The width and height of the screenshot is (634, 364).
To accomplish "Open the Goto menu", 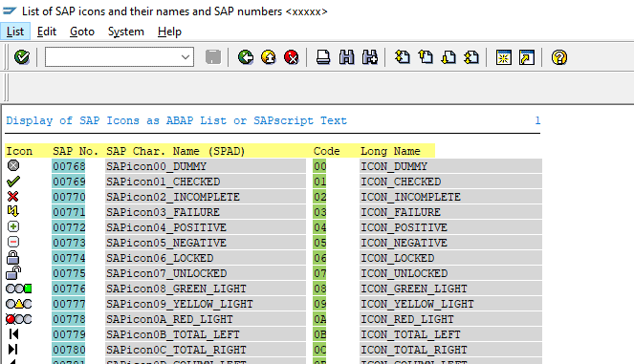I will (82, 32).
